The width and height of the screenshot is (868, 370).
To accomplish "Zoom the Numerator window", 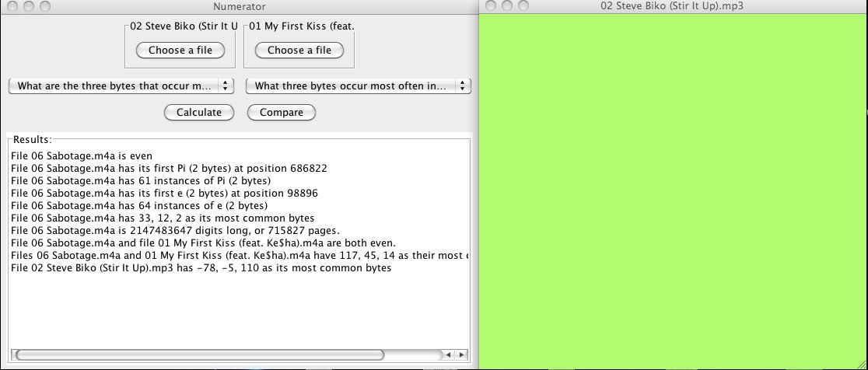I will (44, 6).
